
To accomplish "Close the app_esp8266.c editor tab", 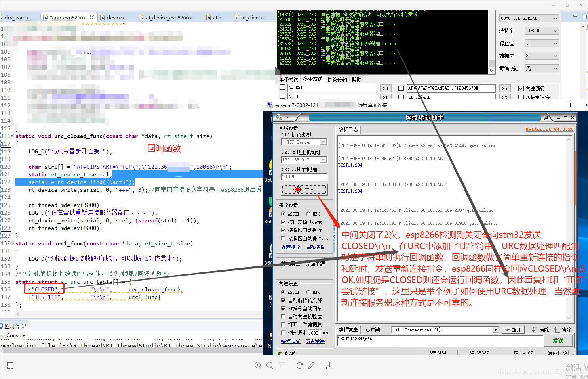I will click(x=92, y=17).
